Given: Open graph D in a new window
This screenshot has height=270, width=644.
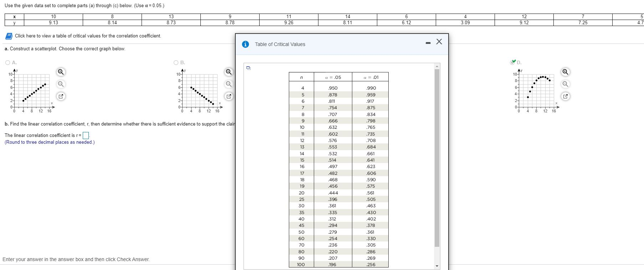Looking at the screenshot, I should (565, 96).
